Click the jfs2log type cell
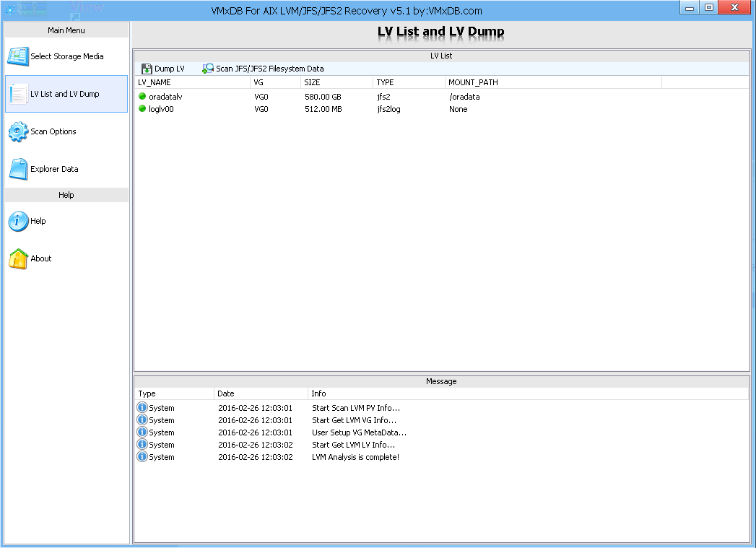Screen dimensions: 756x548 pos(388,110)
